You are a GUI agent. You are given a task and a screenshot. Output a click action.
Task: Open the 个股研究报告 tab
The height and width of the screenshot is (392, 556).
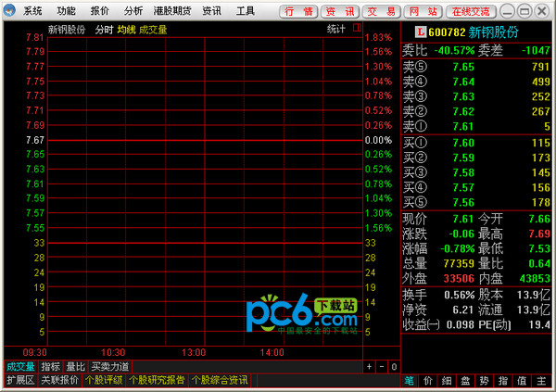[x=157, y=380]
